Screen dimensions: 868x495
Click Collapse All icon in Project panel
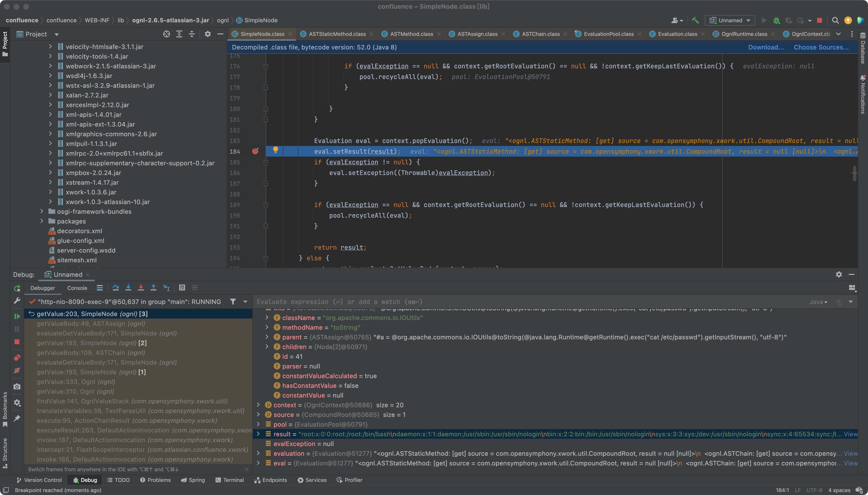pyautogui.click(x=192, y=34)
